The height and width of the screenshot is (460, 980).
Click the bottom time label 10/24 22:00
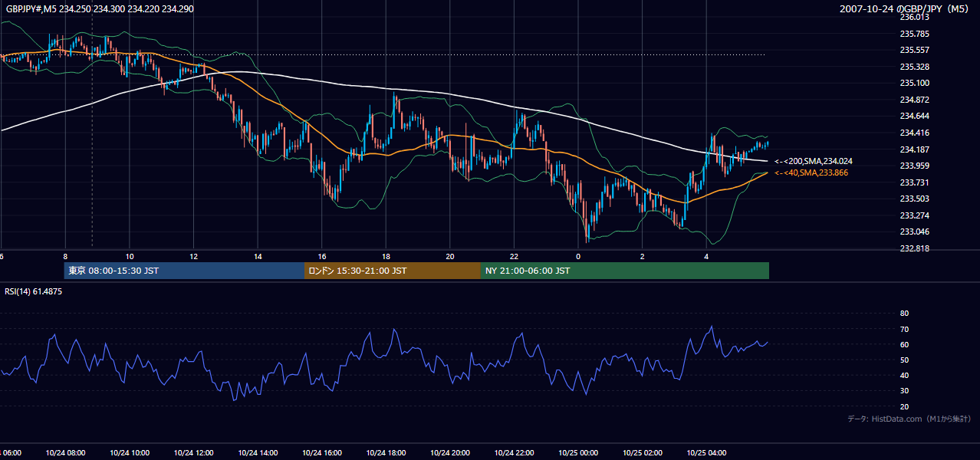pos(514,452)
